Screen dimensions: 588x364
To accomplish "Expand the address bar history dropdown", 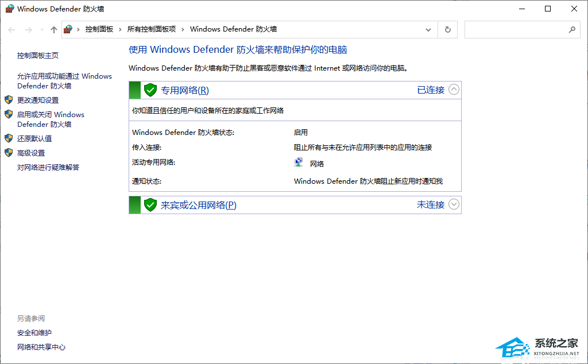I will point(428,30).
